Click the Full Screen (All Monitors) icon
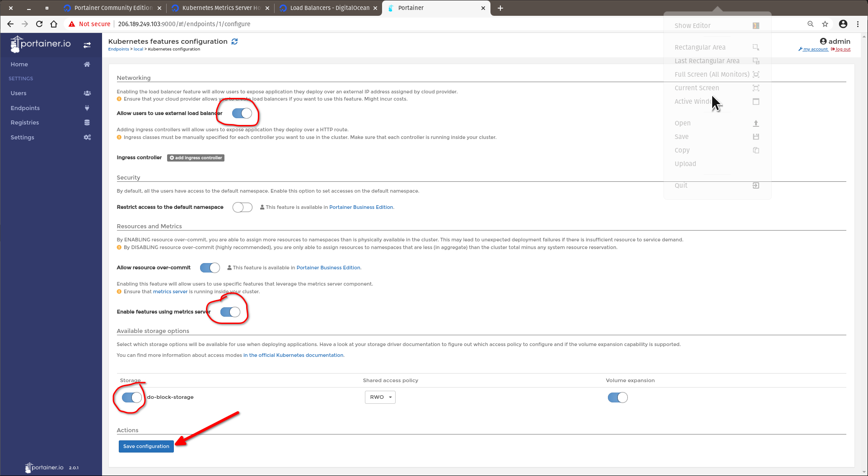Screen dimensions: 868x476 tap(756, 74)
